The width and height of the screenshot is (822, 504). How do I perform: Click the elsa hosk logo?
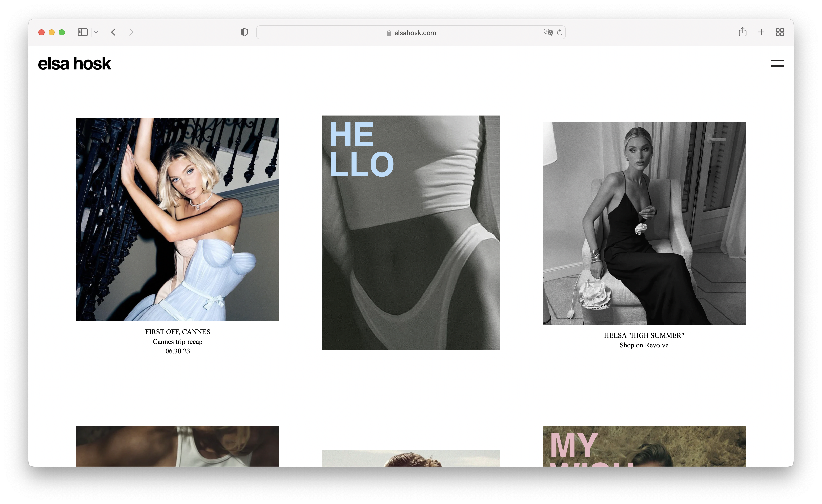click(x=74, y=63)
